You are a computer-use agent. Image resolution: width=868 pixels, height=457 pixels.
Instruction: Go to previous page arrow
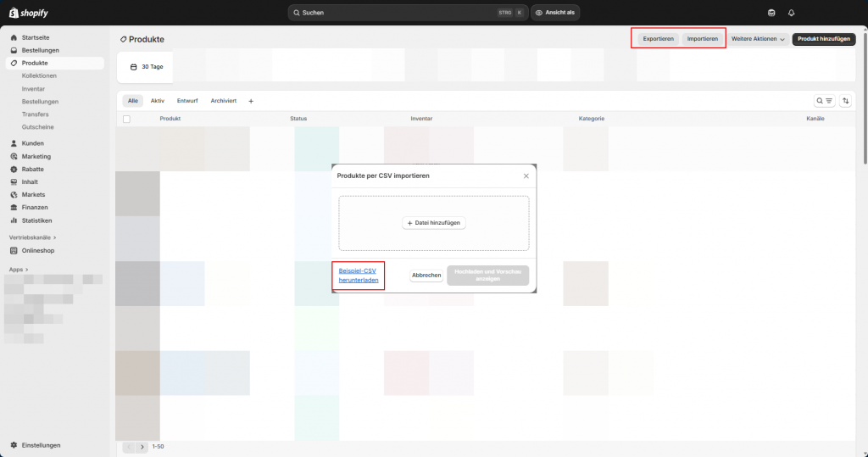point(129,447)
